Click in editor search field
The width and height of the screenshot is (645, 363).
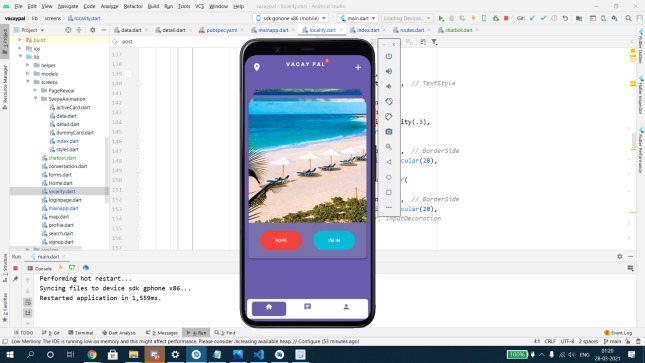click(177, 42)
